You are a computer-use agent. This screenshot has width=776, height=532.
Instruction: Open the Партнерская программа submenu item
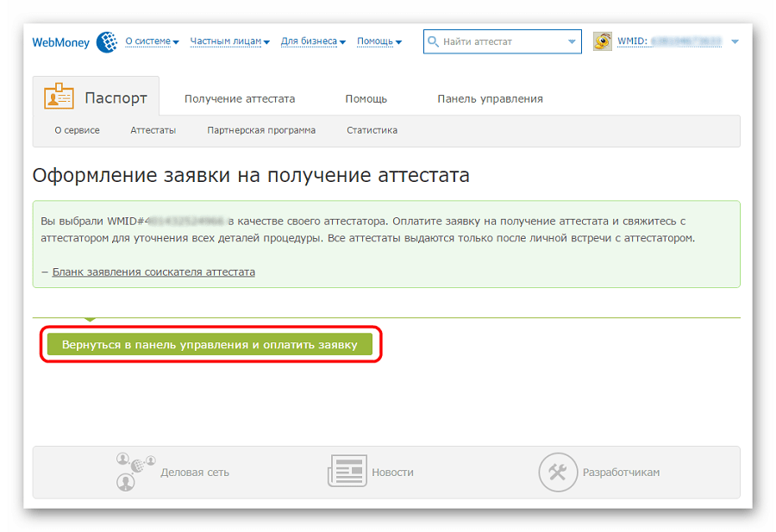[x=261, y=131]
